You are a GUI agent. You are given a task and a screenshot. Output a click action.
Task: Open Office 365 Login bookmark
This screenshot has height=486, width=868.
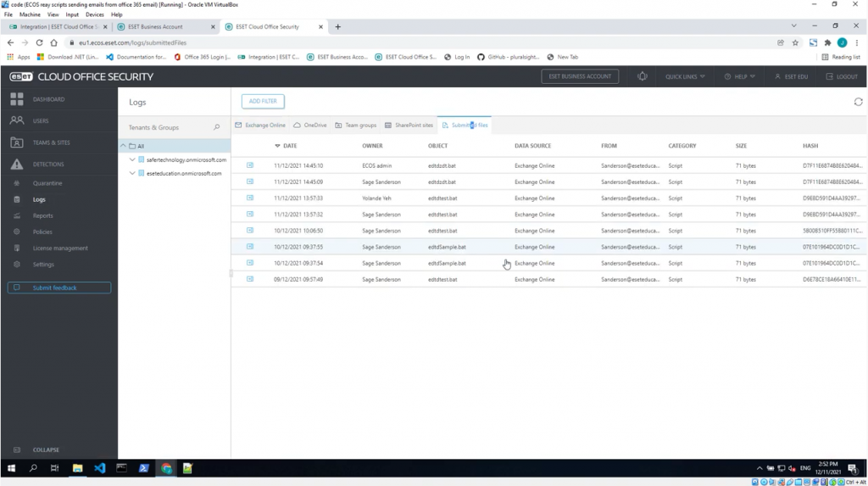pyautogui.click(x=202, y=57)
